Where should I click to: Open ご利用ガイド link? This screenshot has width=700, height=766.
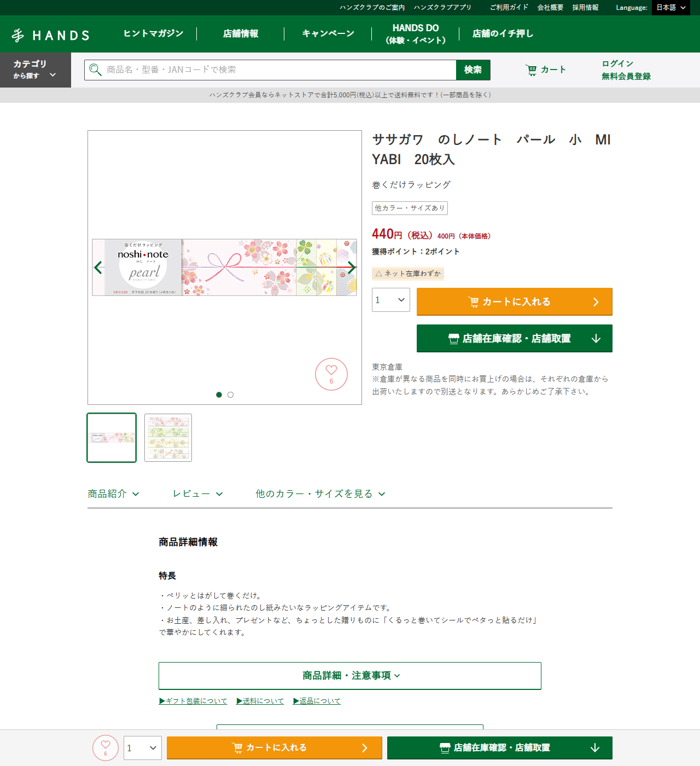[x=509, y=8]
